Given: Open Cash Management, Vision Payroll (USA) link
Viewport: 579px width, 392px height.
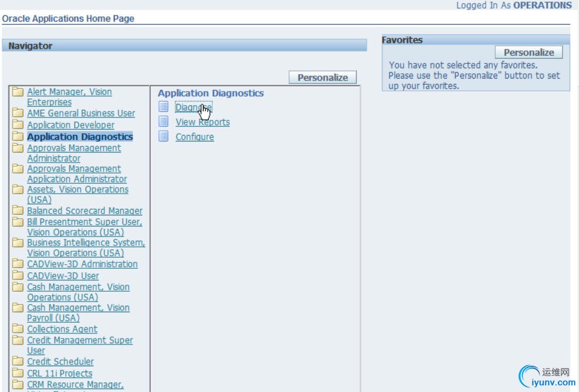Looking at the screenshot, I should (78, 313).
